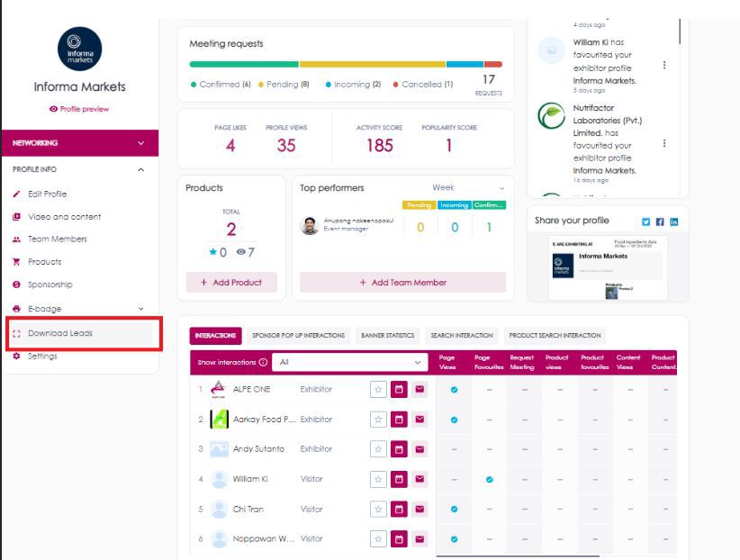Image resolution: width=740 pixels, height=560 pixels.
Task: Open options menu for Nutrifactor notification
Action: point(664,143)
